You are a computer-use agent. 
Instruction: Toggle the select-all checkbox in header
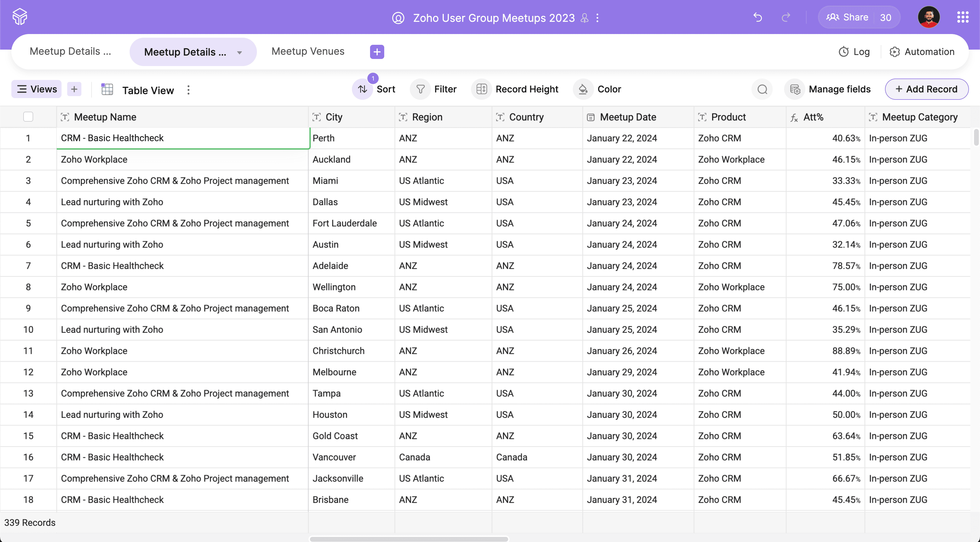[28, 117]
